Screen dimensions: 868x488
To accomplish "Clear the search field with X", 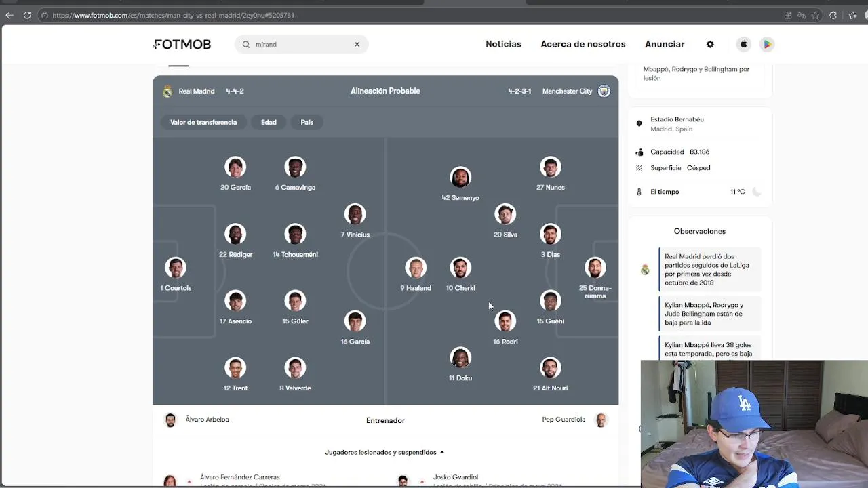I will click(357, 44).
